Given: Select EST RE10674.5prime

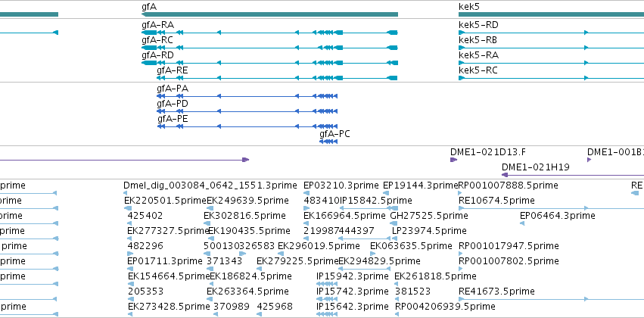Looking at the screenshot, I should coord(496,201).
